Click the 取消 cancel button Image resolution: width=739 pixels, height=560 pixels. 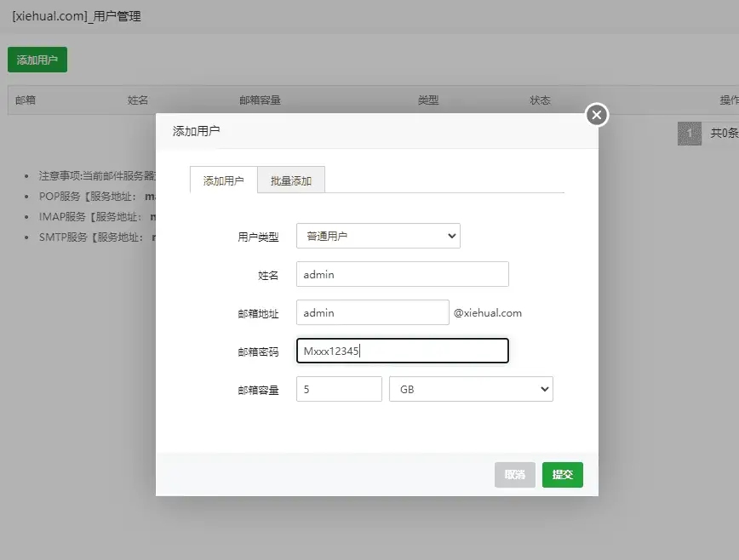click(514, 475)
